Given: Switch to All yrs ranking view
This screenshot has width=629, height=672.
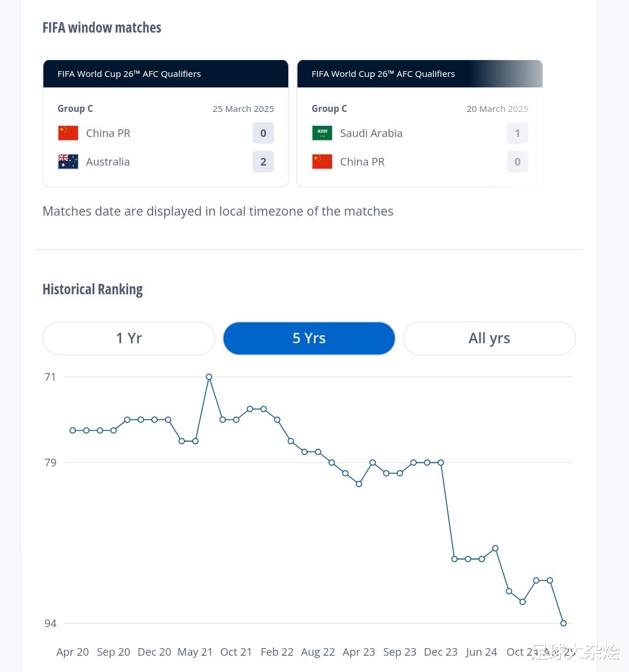Looking at the screenshot, I should [x=489, y=338].
